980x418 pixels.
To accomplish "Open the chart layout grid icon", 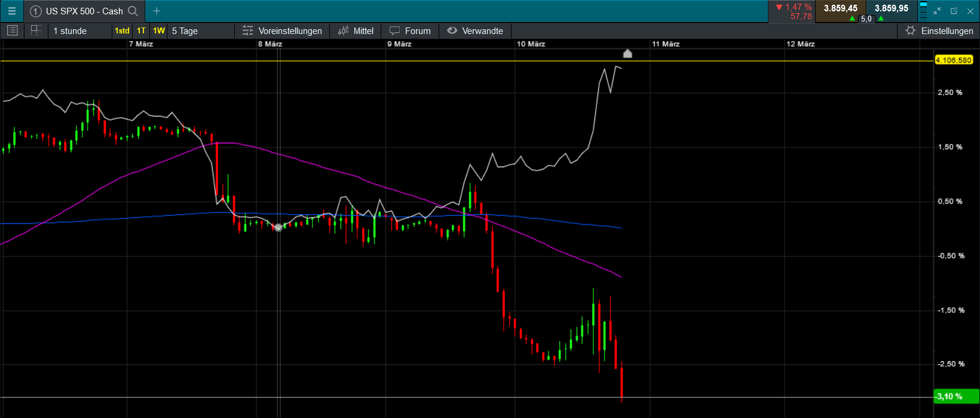I will click(36, 30).
